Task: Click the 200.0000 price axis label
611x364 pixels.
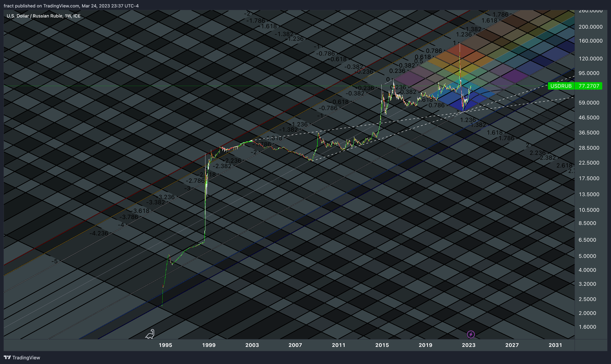Action: pyautogui.click(x=591, y=27)
